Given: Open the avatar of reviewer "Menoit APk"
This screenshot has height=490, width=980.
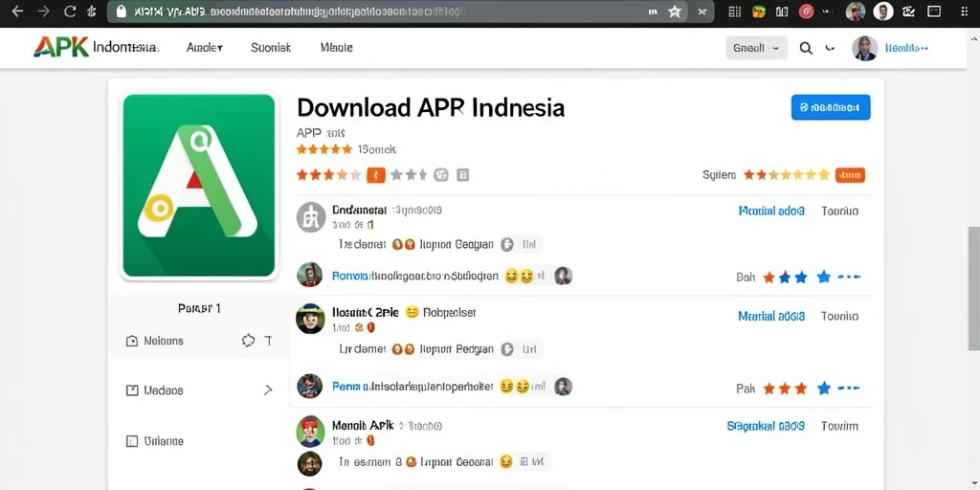Looking at the screenshot, I should tap(310, 431).
